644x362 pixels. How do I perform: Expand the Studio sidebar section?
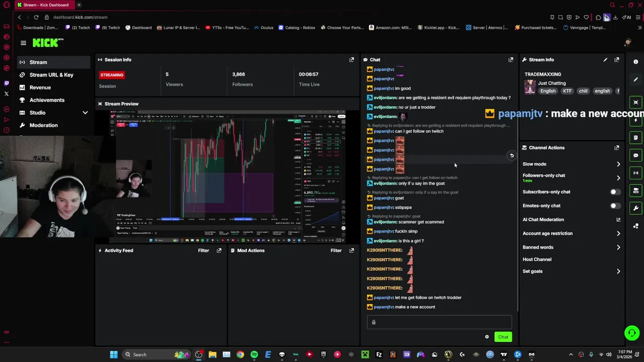point(85,113)
